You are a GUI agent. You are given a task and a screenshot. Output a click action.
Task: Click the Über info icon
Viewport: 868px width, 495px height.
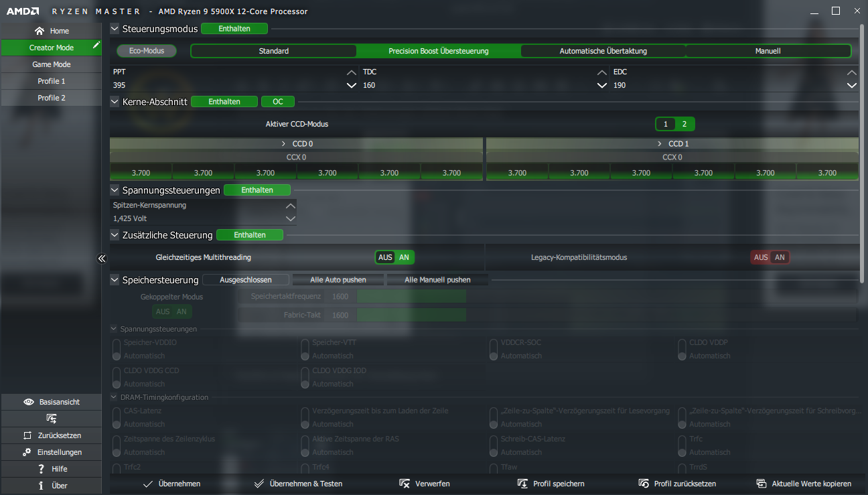(42, 486)
